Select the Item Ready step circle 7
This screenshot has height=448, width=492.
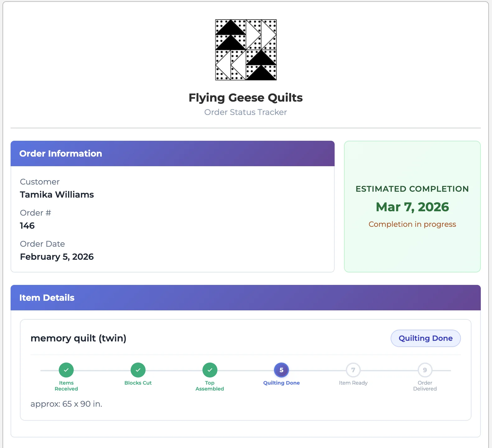pyautogui.click(x=353, y=370)
